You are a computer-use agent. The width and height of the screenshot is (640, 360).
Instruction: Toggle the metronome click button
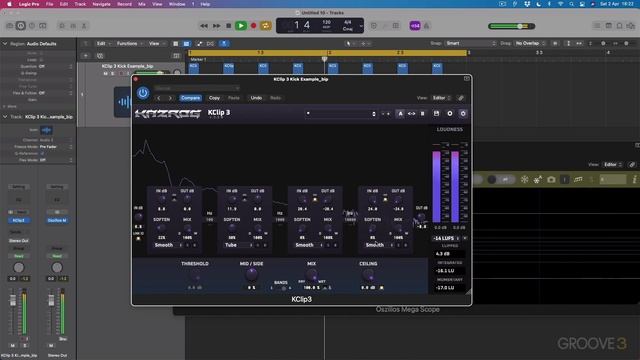point(427,26)
